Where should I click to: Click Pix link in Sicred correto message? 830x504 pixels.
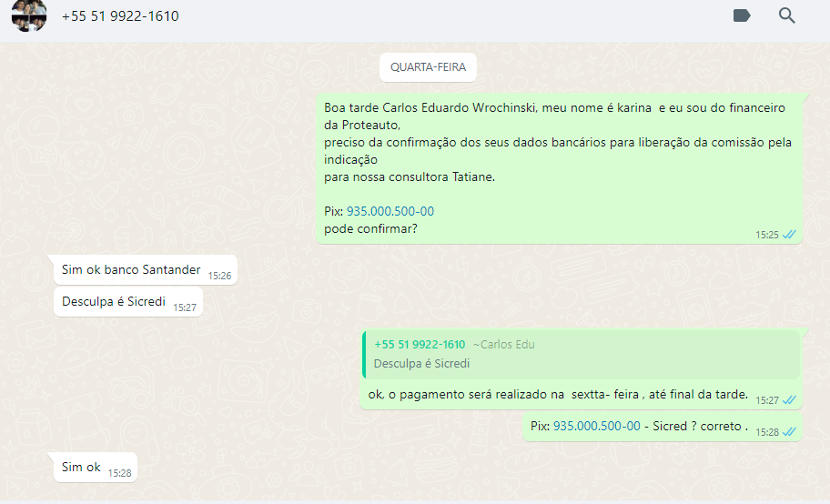pyautogui.click(x=596, y=426)
